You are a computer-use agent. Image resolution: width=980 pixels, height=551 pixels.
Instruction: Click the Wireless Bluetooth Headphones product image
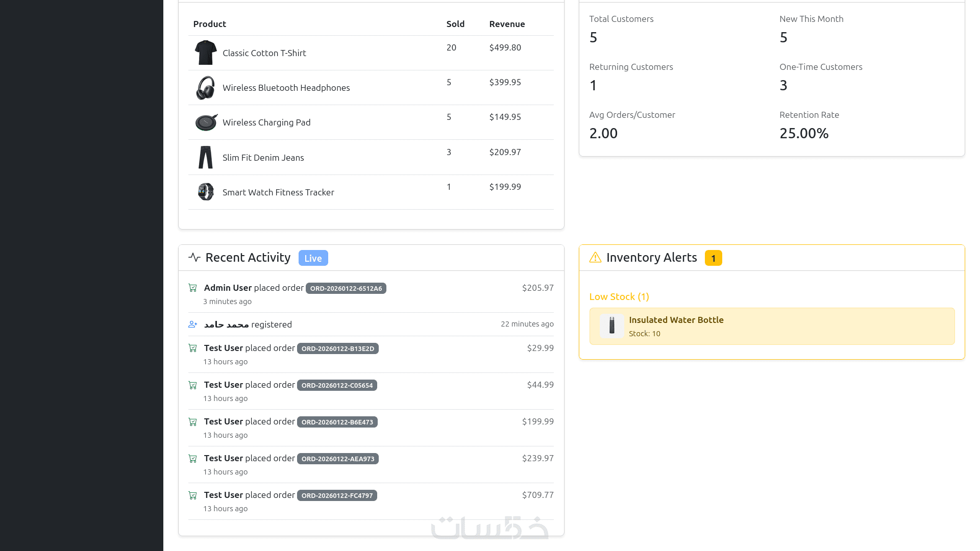(206, 88)
